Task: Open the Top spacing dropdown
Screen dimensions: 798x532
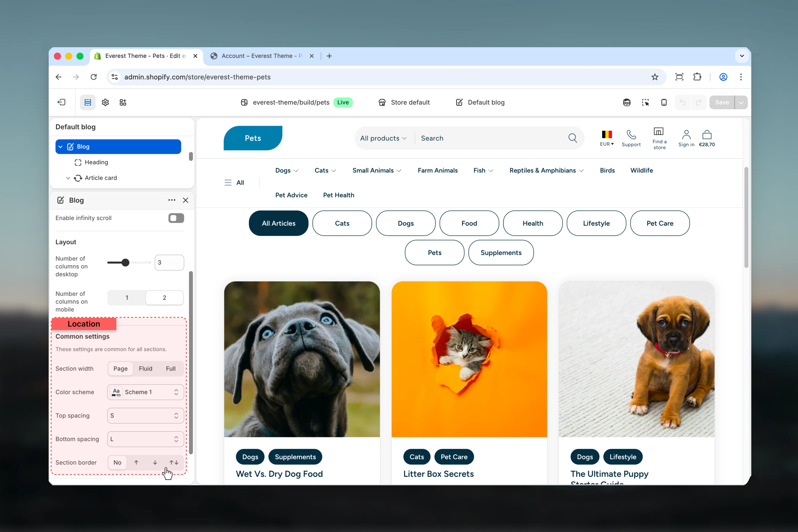Action: tap(145, 416)
